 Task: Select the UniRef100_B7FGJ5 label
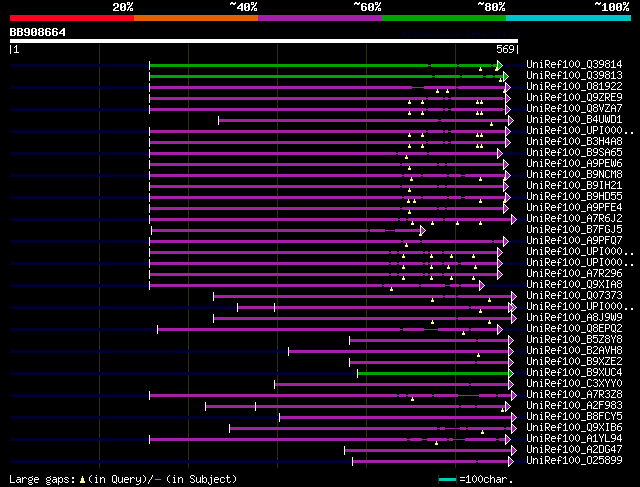coord(574,229)
